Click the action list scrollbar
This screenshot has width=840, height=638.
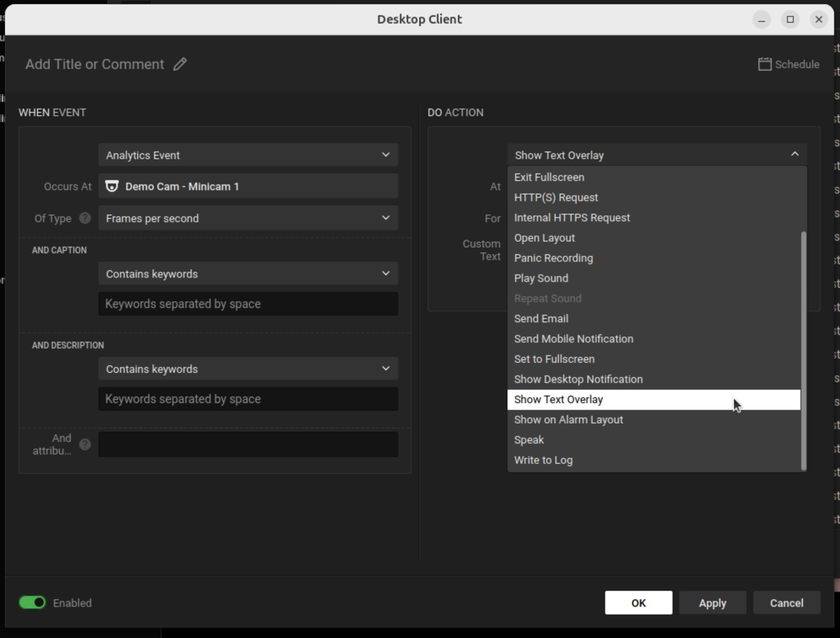click(803, 350)
